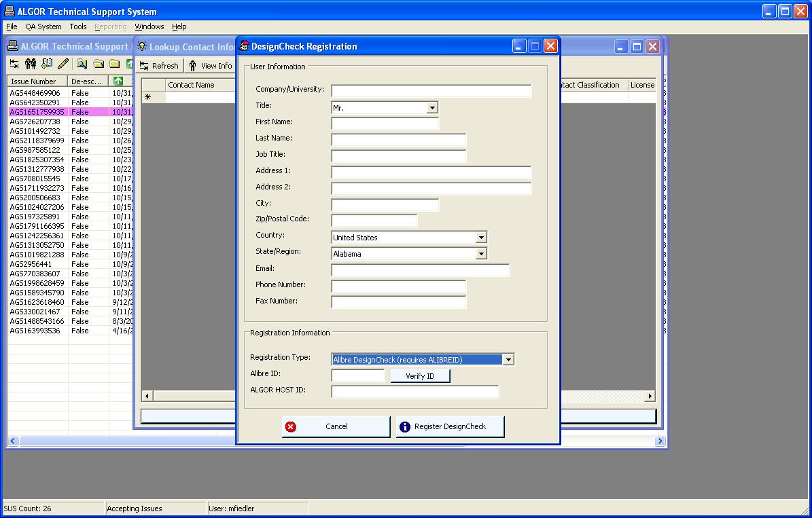The height and width of the screenshot is (518, 812).
Task: Click right scroll arrow of contact grid scrollbar
Action: [x=650, y=396]
